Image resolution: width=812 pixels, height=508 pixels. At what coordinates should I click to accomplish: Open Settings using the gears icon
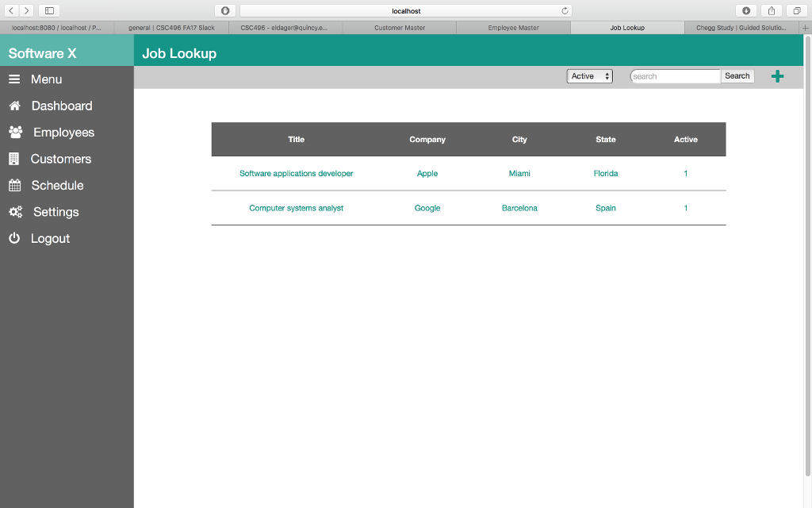pos(15,212)
